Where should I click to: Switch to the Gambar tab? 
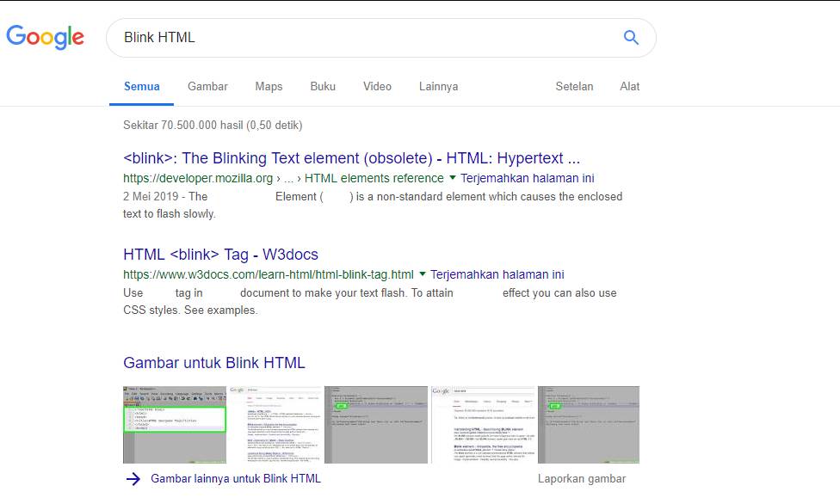[207, 86]
